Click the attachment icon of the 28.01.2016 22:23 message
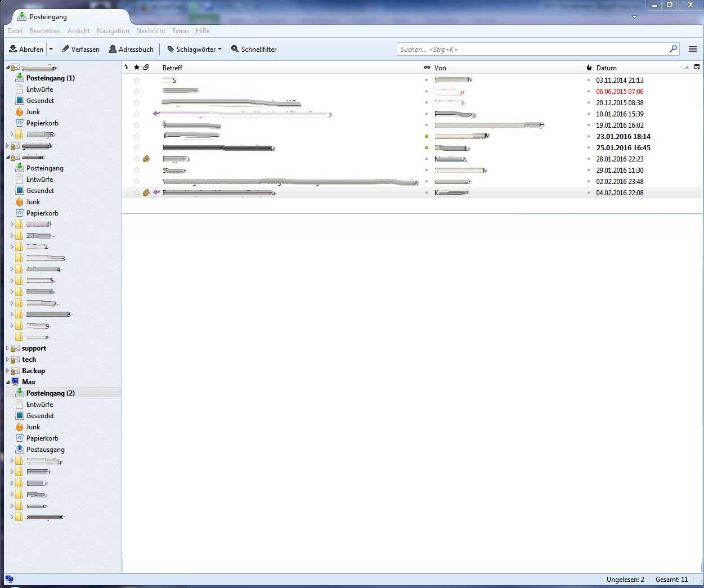Image resolution: width=704 pixels, height=588 pixels. click(146, 159)
